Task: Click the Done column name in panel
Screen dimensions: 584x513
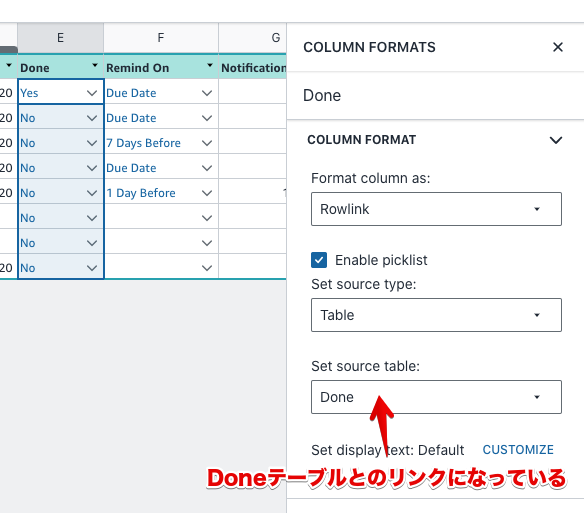Action: 322,96
